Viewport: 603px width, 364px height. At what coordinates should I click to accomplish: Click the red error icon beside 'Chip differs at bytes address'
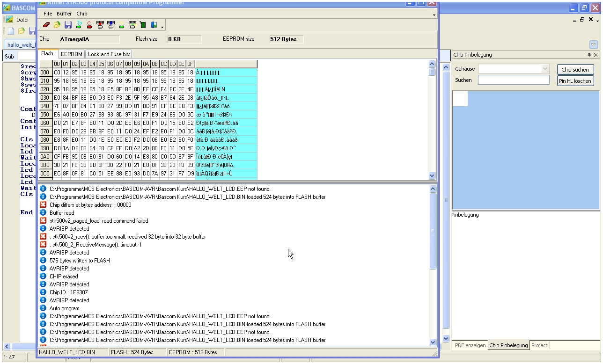click(43, 205)
